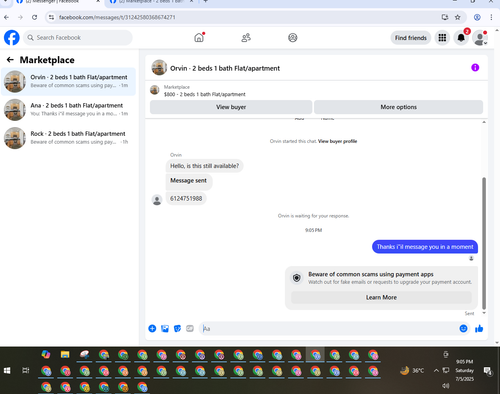
Task: Go back with browser back arrow
Action: pyautogui.click(x=7, y=17)
